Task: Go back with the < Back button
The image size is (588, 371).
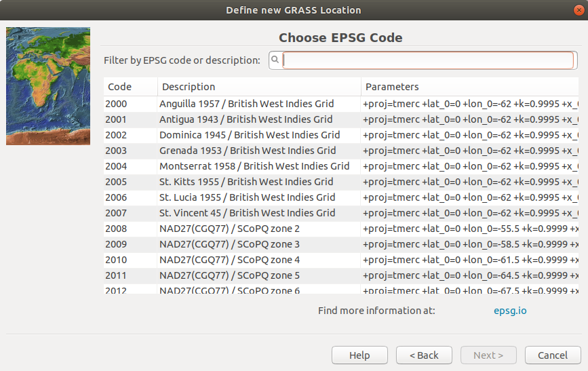Action: tap(424, 355)
